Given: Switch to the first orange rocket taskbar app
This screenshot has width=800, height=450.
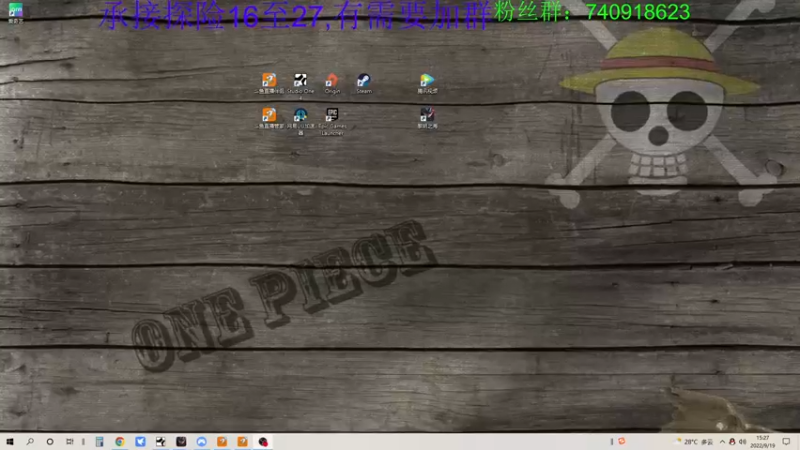Looking at the screenshot, I should point(222,442).
